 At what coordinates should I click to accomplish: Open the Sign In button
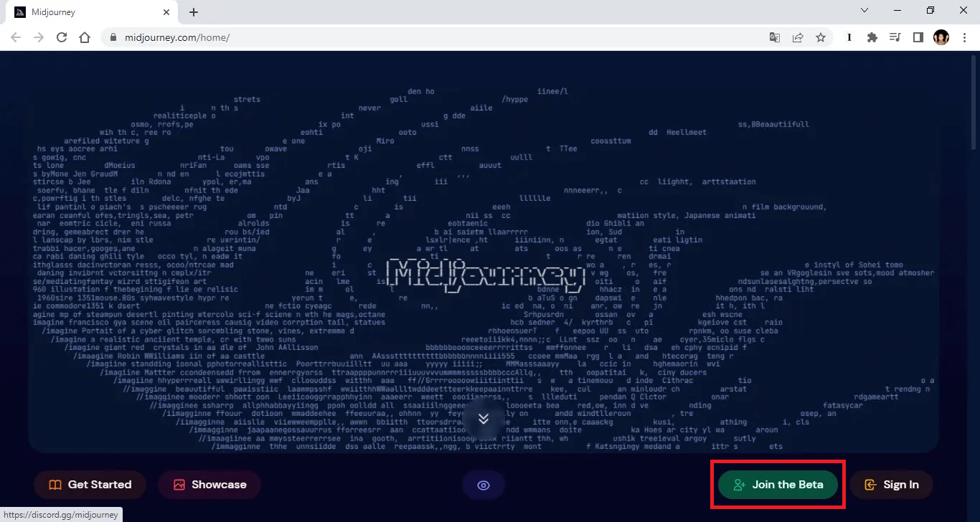coord(891,485)
